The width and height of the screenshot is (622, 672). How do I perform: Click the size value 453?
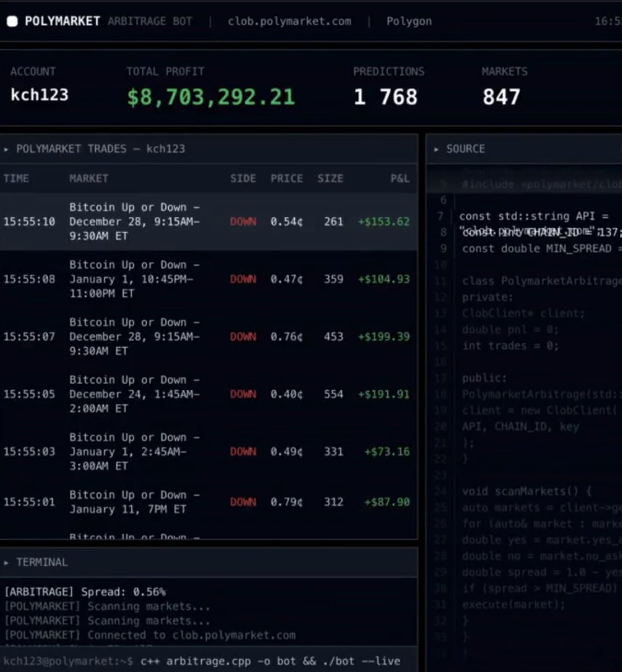(333, 337)
